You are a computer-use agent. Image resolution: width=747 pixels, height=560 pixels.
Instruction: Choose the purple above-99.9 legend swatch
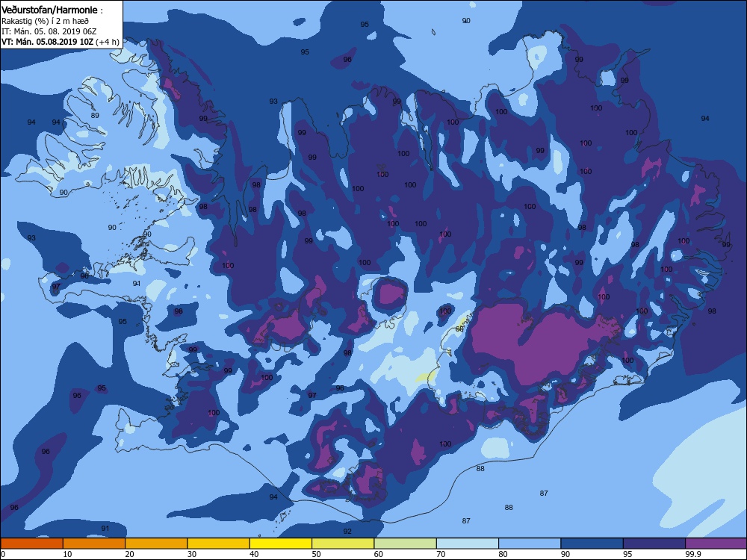pyautogui.click(x=716, y=544)
